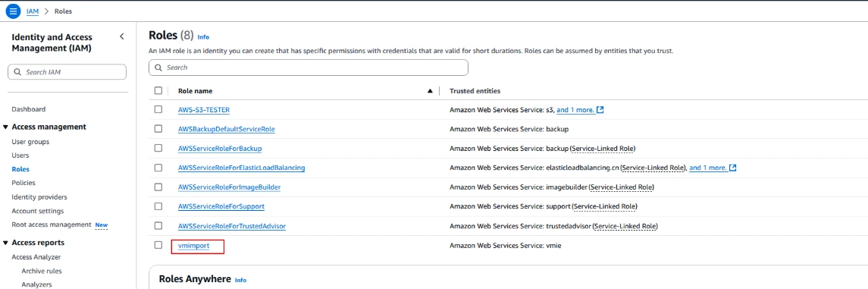Focus the roles Search input field
The width and height of the screenshot is (868, 289).
[309, 68]
